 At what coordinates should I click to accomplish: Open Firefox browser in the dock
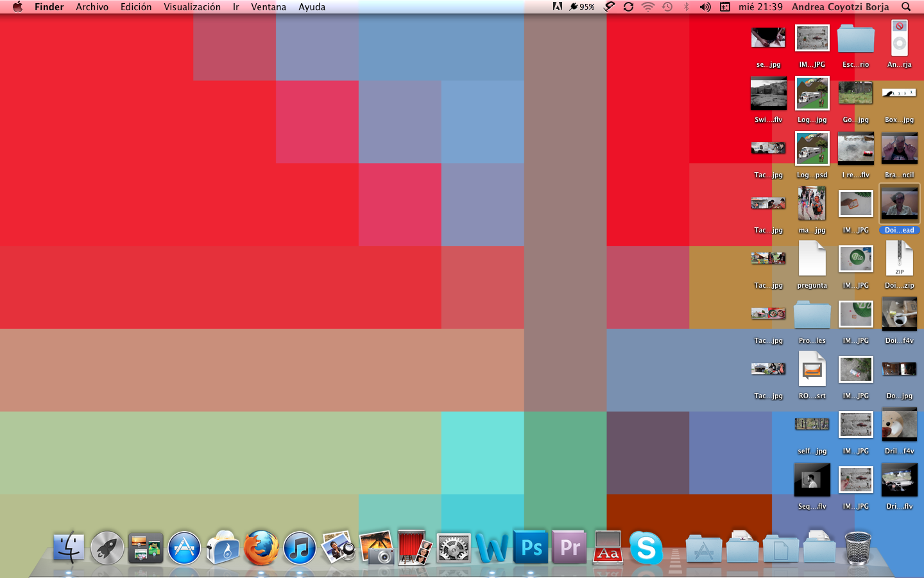point(261,548)
